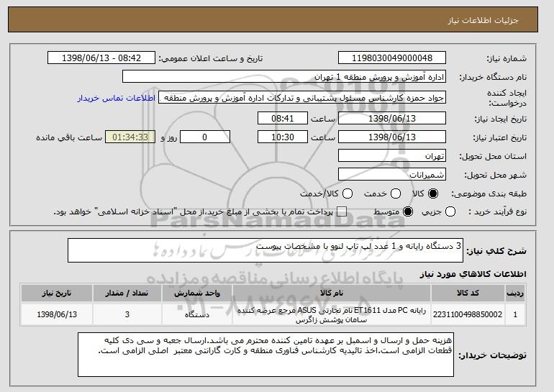Select the کالا/خدمت radio button
The width and height of the screenshot is (554, 392).
pos(348,193)
